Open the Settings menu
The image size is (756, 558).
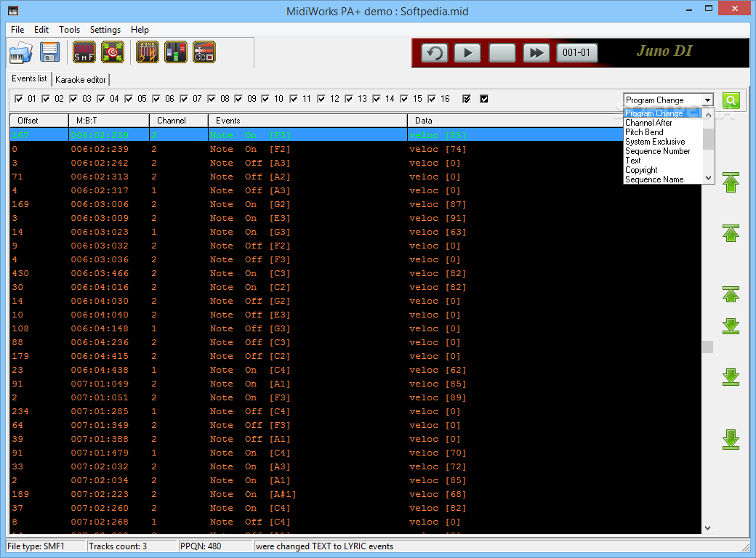(x=105, y=29)
